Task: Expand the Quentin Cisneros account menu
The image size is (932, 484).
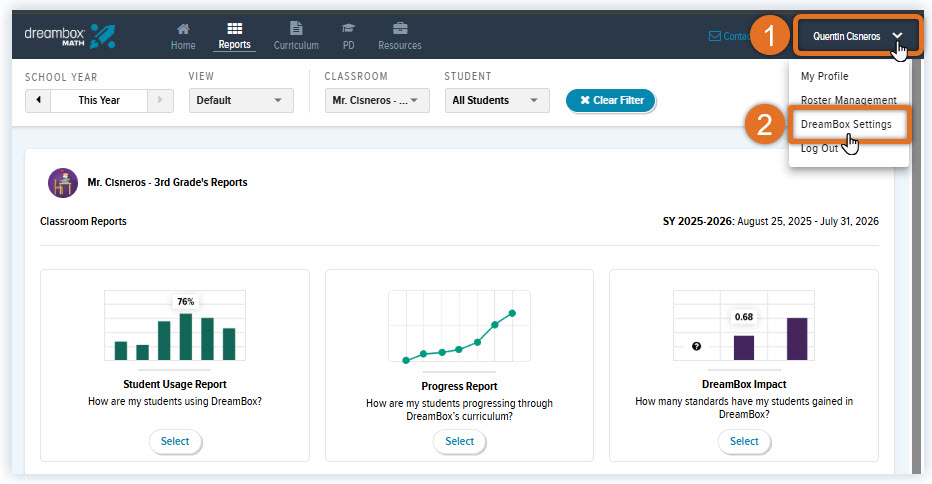Action: coord(856,36)
